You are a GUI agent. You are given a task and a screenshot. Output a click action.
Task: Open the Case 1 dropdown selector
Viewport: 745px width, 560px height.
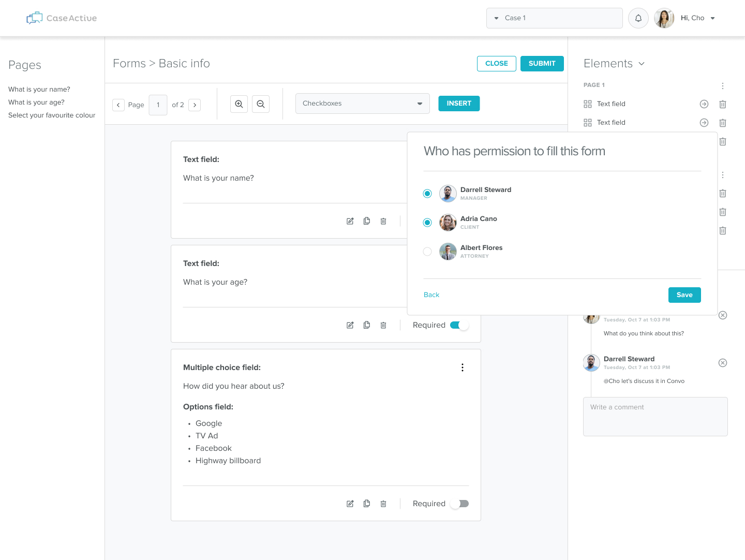tap(554, 18)
